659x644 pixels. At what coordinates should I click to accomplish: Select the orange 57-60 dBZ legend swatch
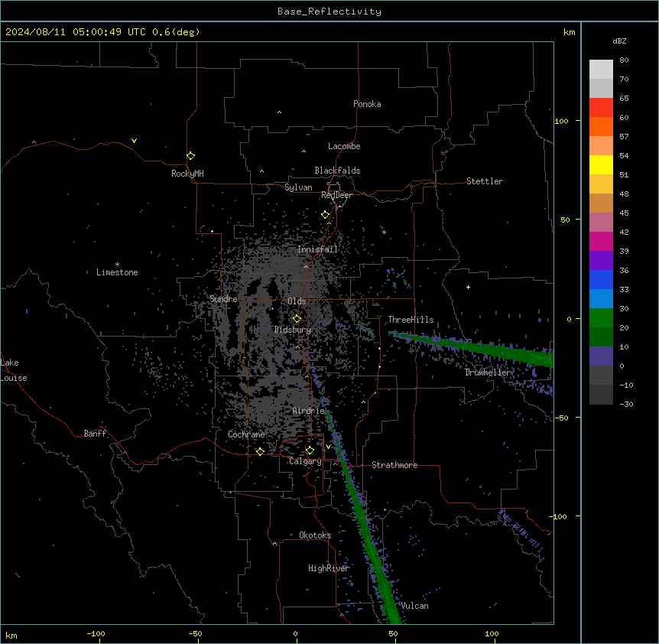pos(601,126)
